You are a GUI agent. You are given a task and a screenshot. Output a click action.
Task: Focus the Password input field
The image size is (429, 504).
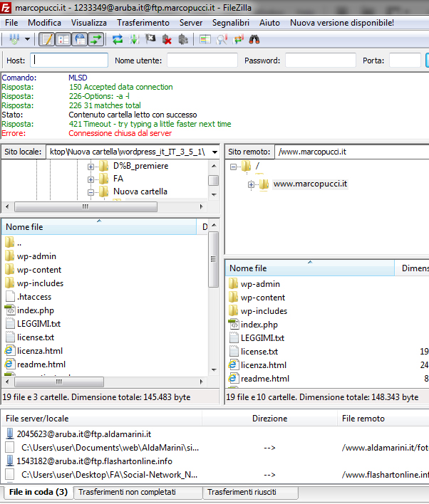coord(321,60)
